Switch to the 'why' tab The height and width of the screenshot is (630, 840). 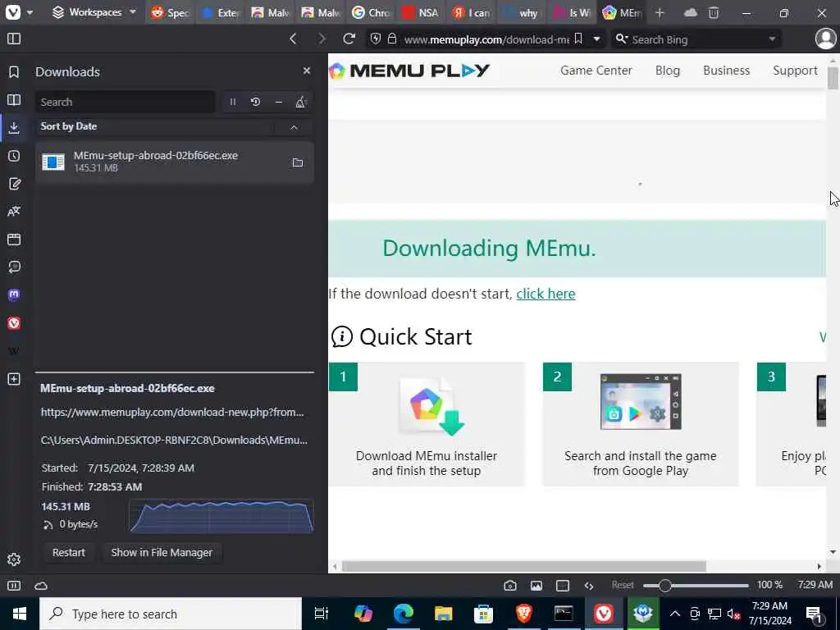click(523, 12)
